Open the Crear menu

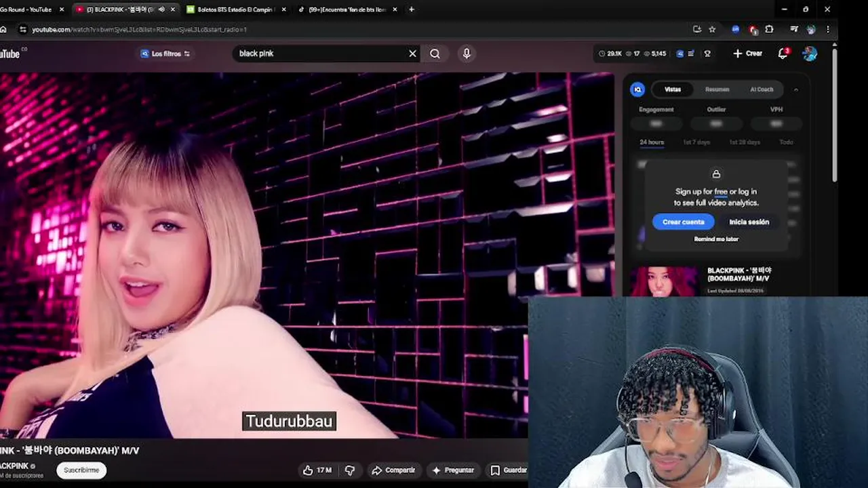click(x=747, y=54)
